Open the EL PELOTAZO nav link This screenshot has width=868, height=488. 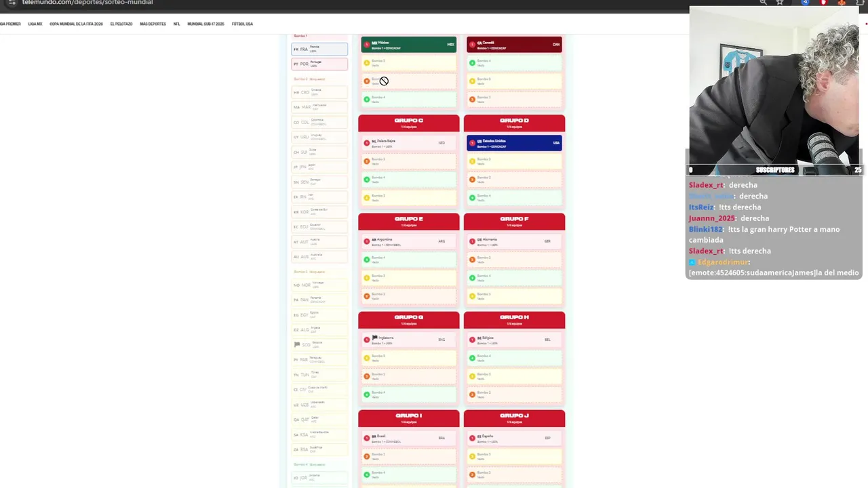(121, 24)
